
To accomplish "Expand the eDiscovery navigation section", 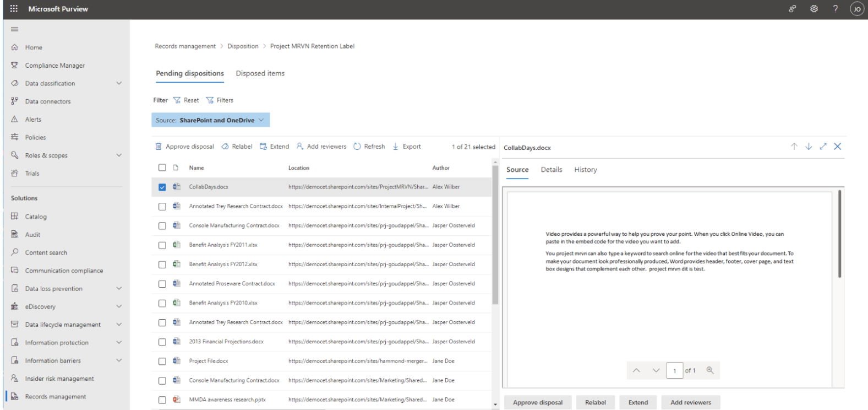I will (118, 306).
